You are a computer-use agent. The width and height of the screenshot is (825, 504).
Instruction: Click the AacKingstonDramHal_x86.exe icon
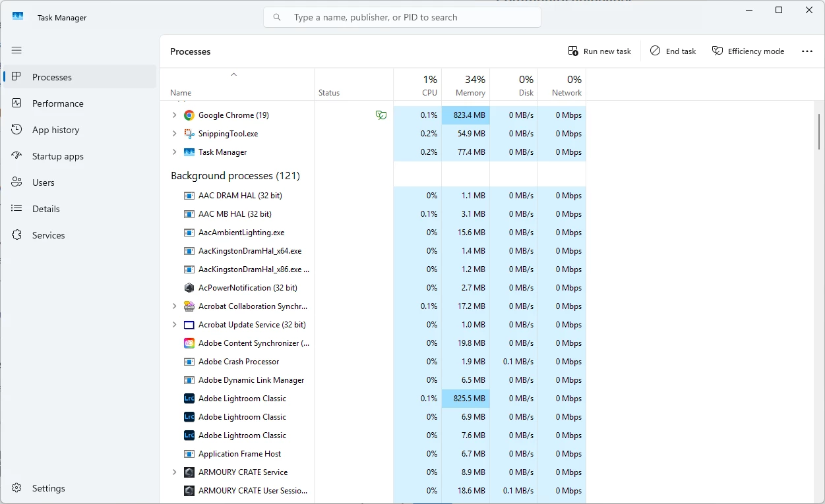[x=189, y=269]
